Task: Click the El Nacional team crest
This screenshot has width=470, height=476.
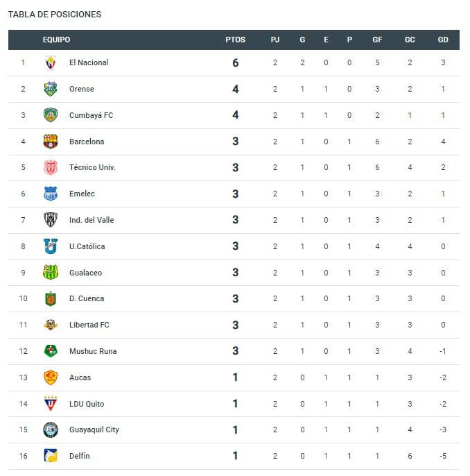Action: pyautogui.click(x=51, y=63)
